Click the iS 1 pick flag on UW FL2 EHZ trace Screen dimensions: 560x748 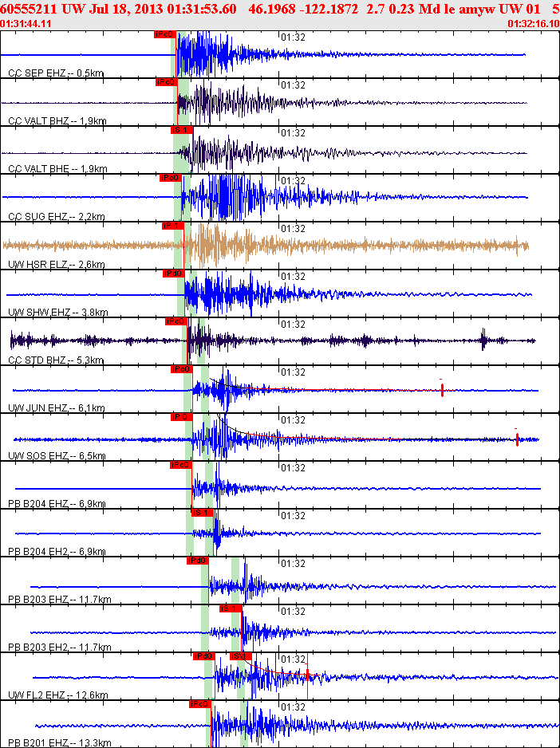pos(239,657)
